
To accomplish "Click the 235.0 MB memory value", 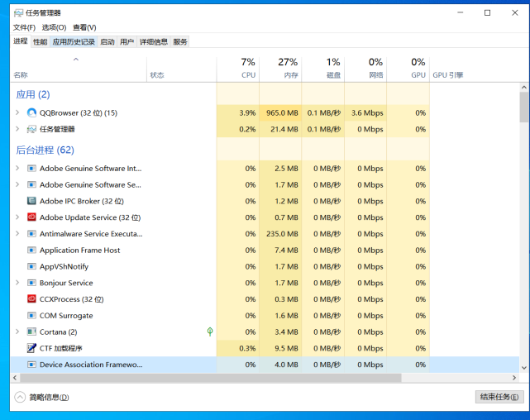I will click(x=282, y=234).
